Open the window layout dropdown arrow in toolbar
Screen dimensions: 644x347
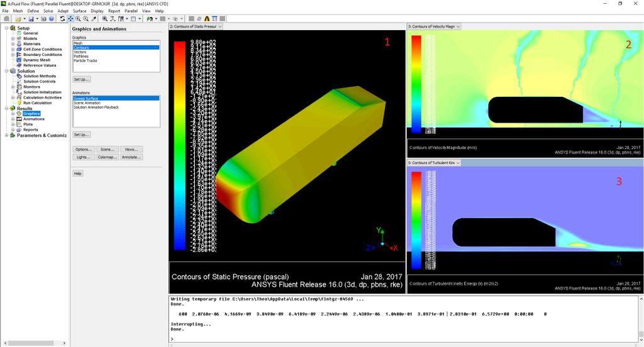[140, 19]
